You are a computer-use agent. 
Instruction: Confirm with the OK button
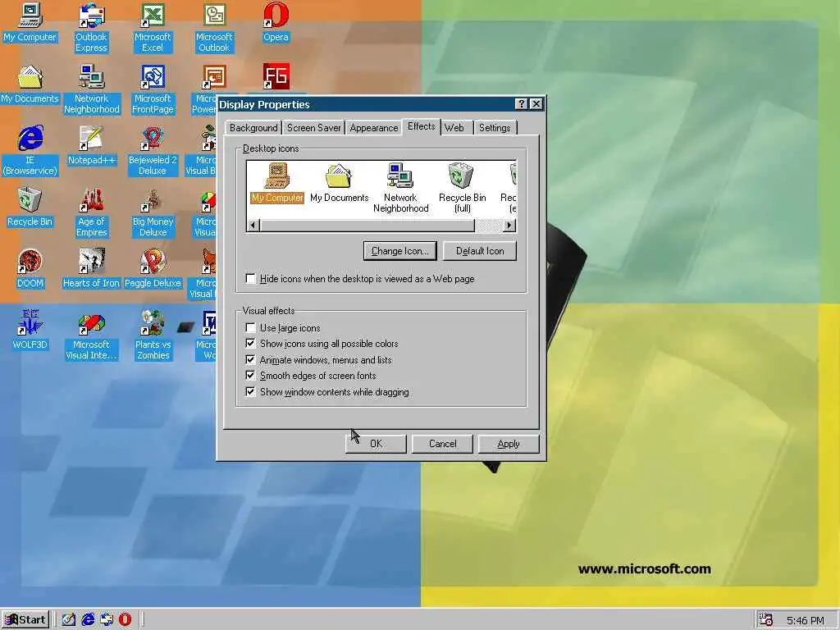376,444
